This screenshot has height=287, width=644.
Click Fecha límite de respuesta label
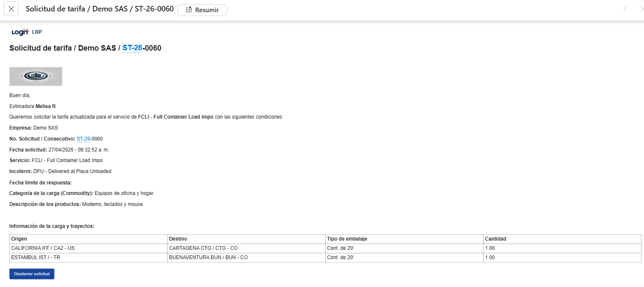[x=40, y=182]
